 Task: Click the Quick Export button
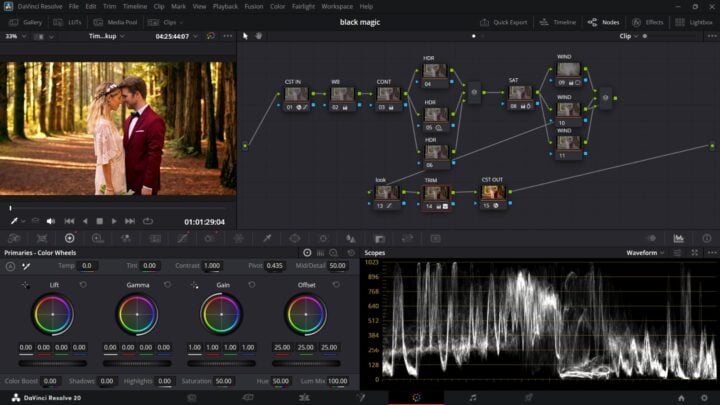[505, 21]
